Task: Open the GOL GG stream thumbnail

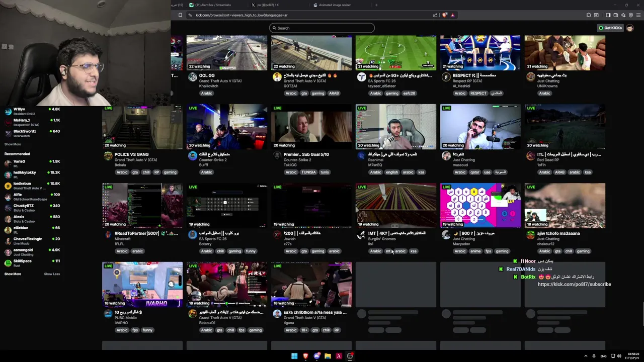Action: point(227,53)
